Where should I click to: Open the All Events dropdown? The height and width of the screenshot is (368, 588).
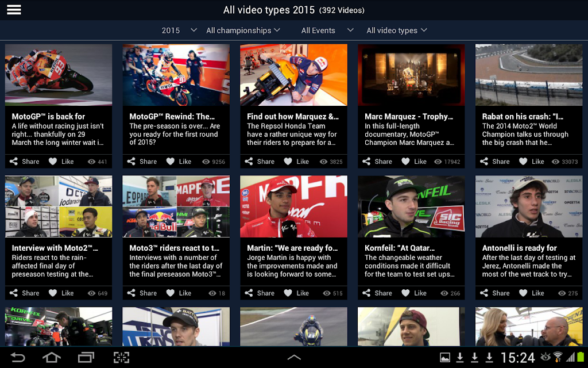pos(327,30)
